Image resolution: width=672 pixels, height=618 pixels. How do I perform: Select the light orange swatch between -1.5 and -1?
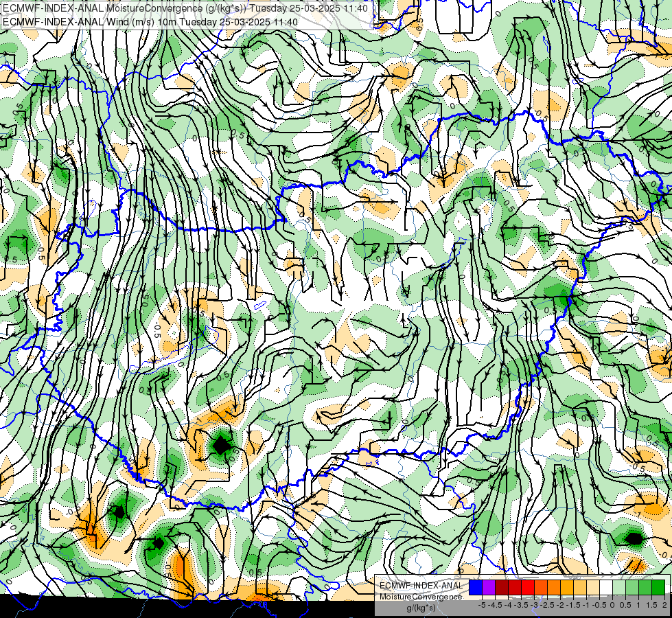coord(580,587)
